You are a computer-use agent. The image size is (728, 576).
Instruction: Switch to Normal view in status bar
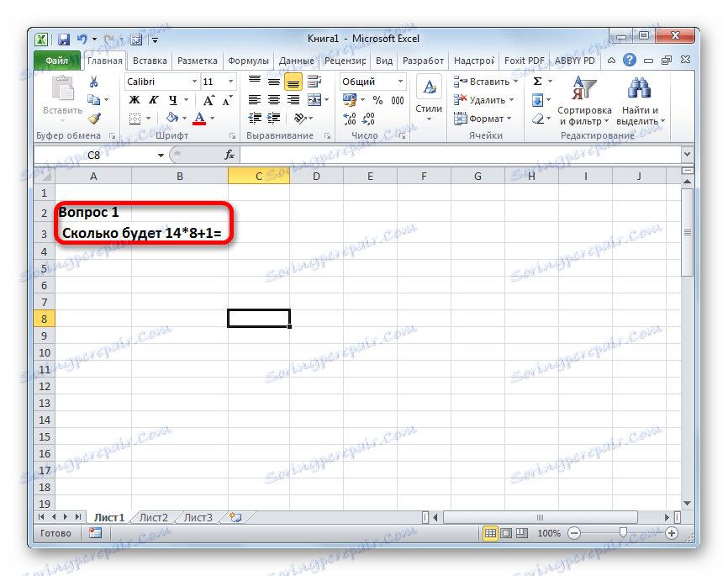click(490, 533)
